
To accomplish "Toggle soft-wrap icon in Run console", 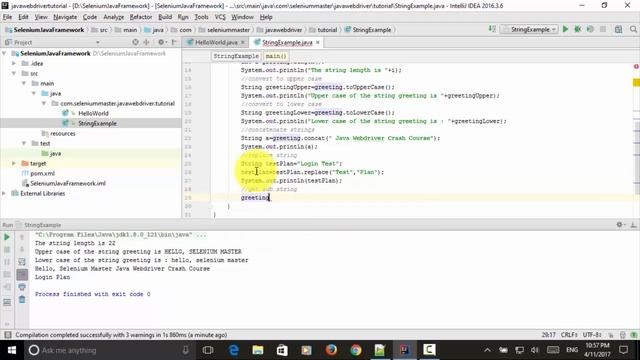I will (22, 262).
